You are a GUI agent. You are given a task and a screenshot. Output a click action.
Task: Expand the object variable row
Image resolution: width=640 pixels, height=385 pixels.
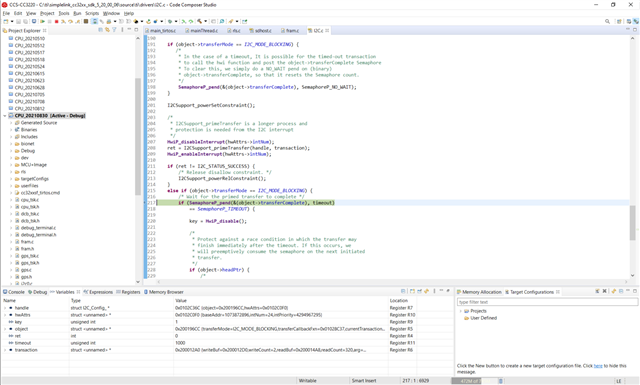click(x=5, y=329)
